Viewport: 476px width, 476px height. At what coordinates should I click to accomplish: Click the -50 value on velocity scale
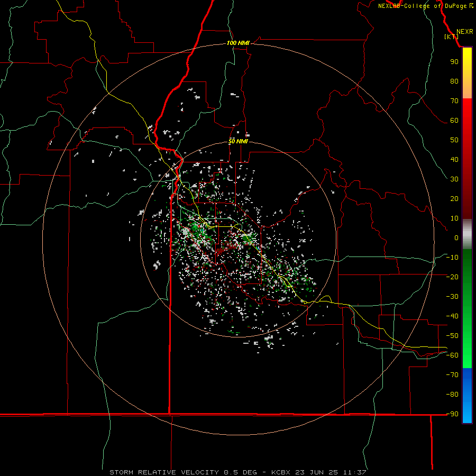point(452,336)
